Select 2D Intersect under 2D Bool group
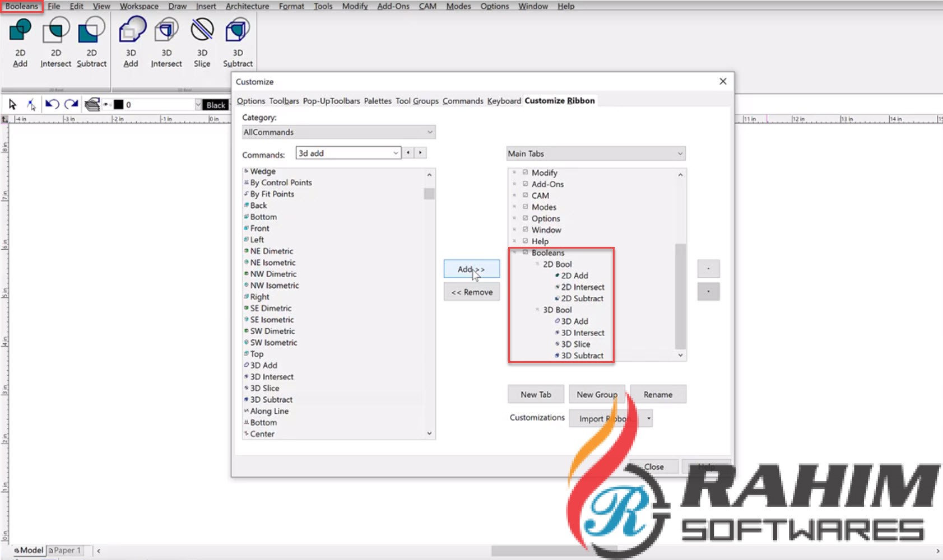The height and width of the screenshot is (560, 943). coord(583,287)
